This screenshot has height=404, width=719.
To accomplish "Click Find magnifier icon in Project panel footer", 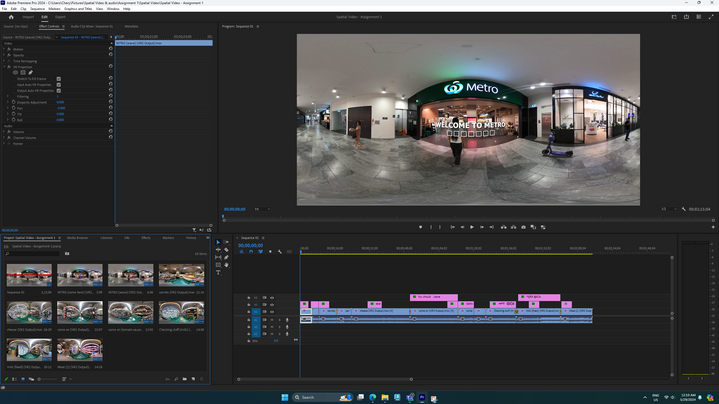I will (x=176, y=379).
